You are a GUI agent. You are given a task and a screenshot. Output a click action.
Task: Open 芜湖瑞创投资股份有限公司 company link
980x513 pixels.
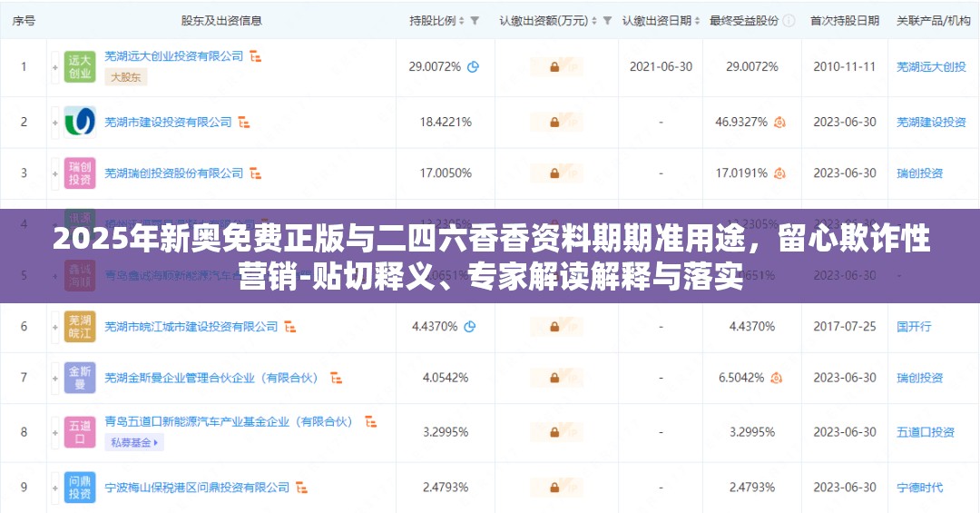173,173
